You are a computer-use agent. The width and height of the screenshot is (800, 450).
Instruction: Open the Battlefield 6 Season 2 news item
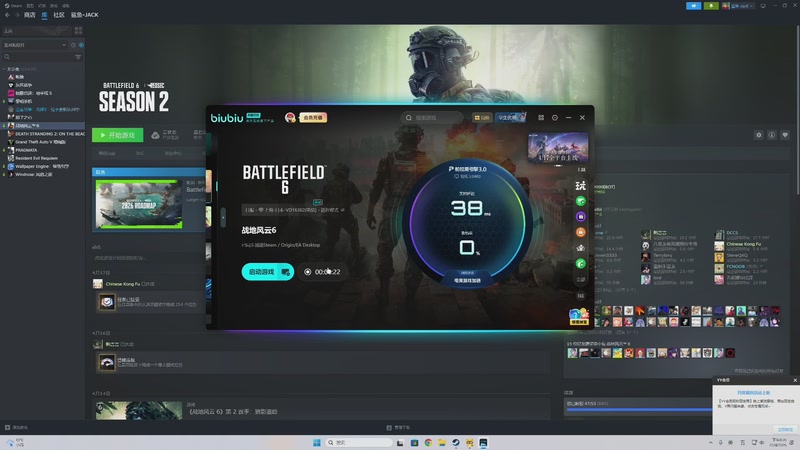tap(233, 411)
